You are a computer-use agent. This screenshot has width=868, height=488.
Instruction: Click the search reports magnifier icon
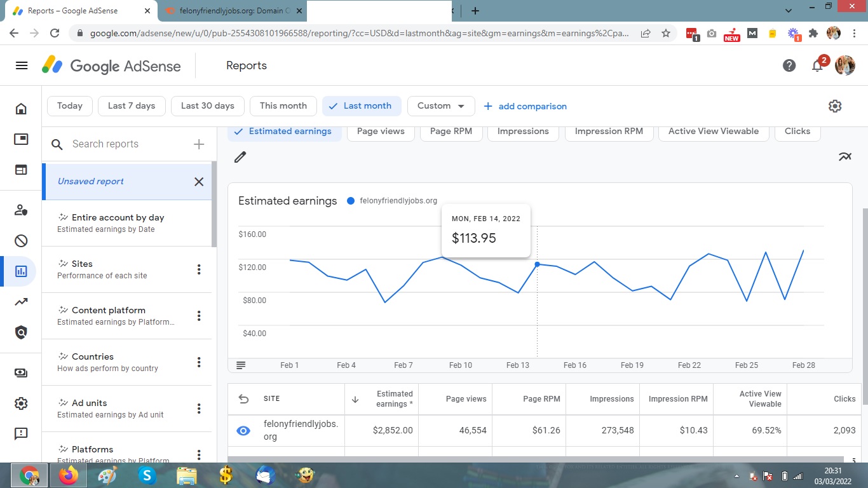pyautogui.click(x=57, y=145)
